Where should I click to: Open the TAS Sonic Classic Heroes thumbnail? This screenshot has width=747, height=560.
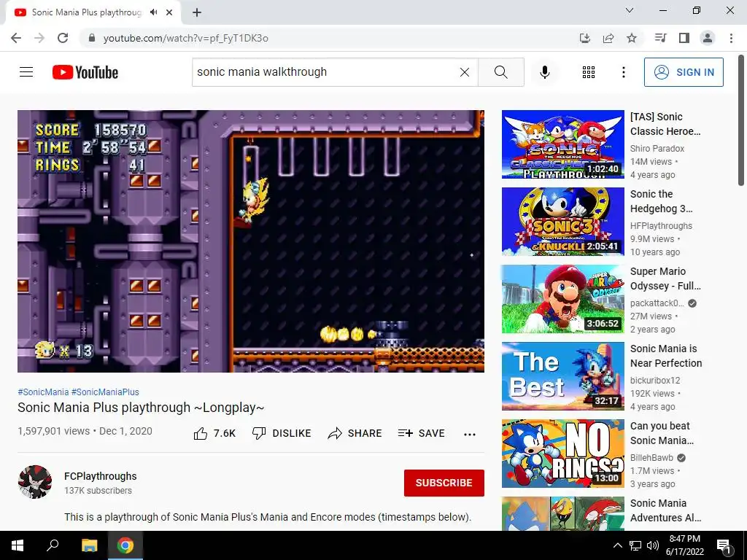coord(563,144)
